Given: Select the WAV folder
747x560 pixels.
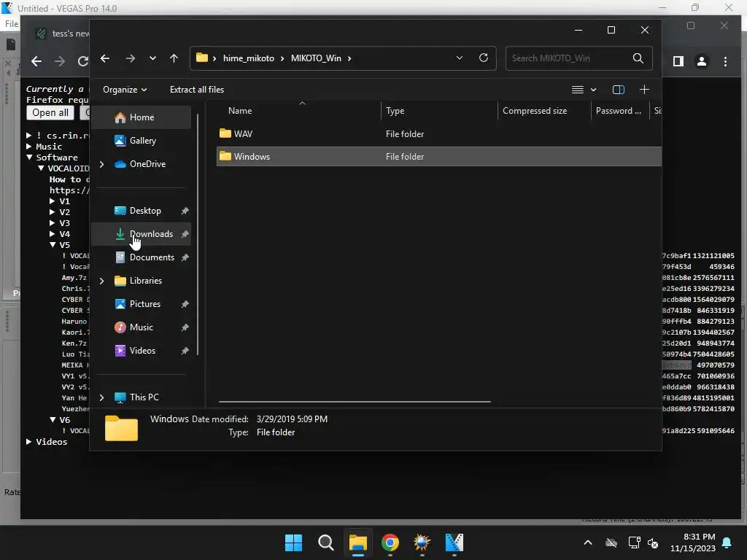Looking at the screenshot, I should point(438,134).
